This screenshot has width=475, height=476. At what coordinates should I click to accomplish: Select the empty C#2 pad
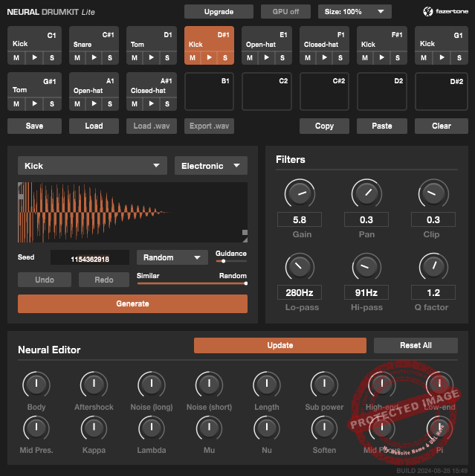click(325, 91)
